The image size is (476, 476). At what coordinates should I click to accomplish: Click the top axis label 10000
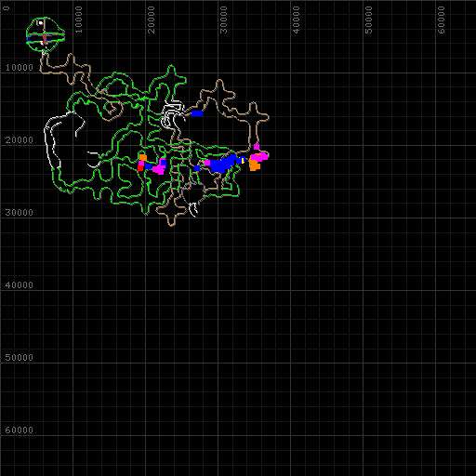(78, 20)
